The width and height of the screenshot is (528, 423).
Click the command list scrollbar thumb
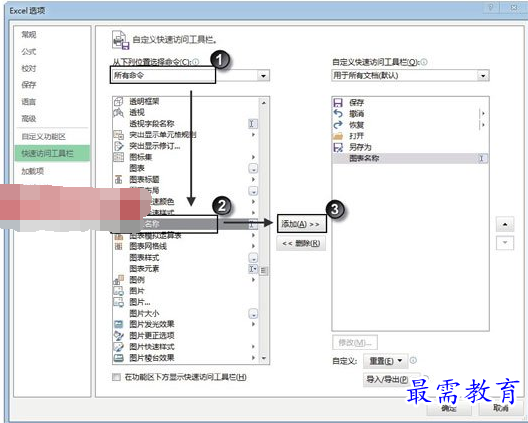264,270
